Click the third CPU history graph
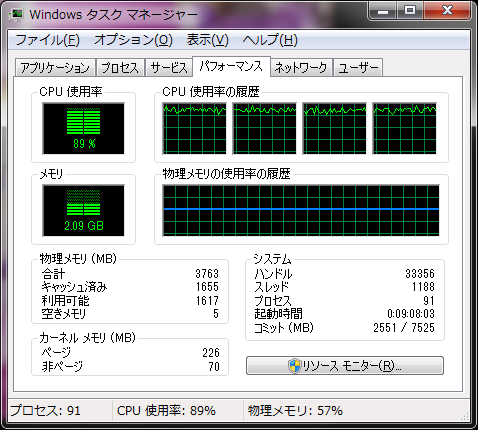 334,128
